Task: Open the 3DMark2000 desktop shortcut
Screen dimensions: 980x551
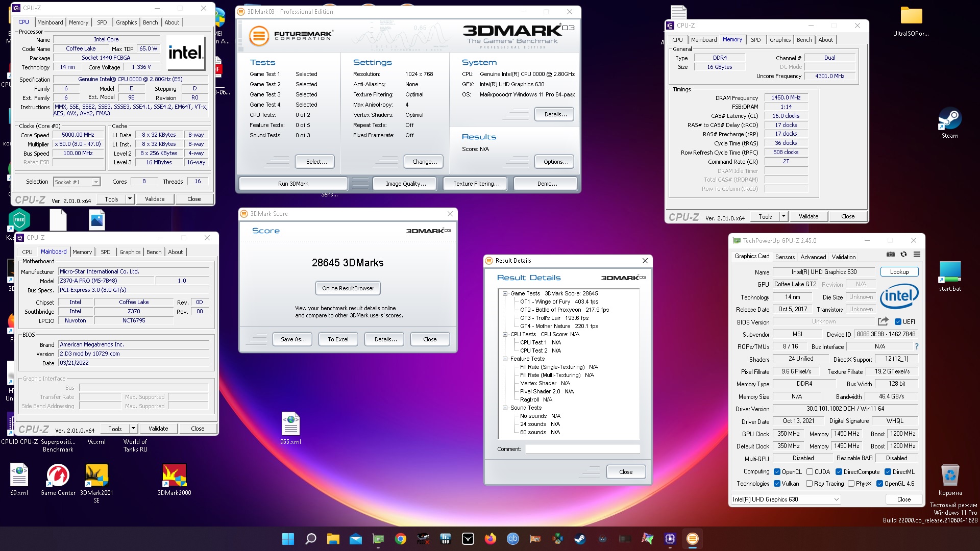Action: (174, 480)
